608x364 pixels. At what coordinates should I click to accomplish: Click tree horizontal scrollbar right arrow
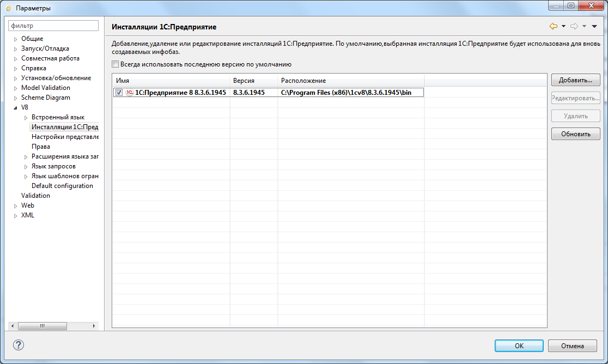pos(94,326)
